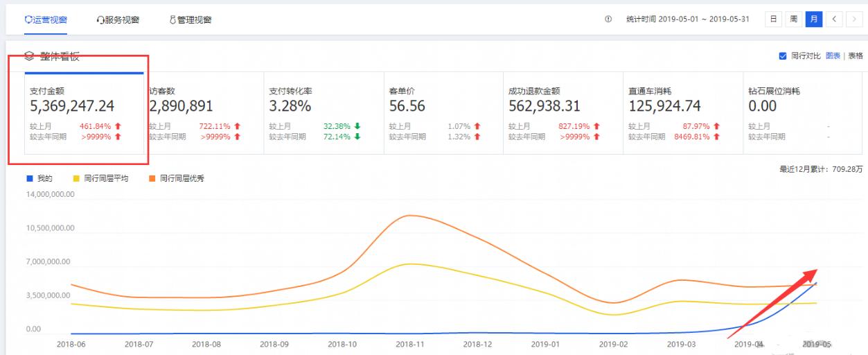Click the 2018-06 label on chart axis

tap(71, 344)
